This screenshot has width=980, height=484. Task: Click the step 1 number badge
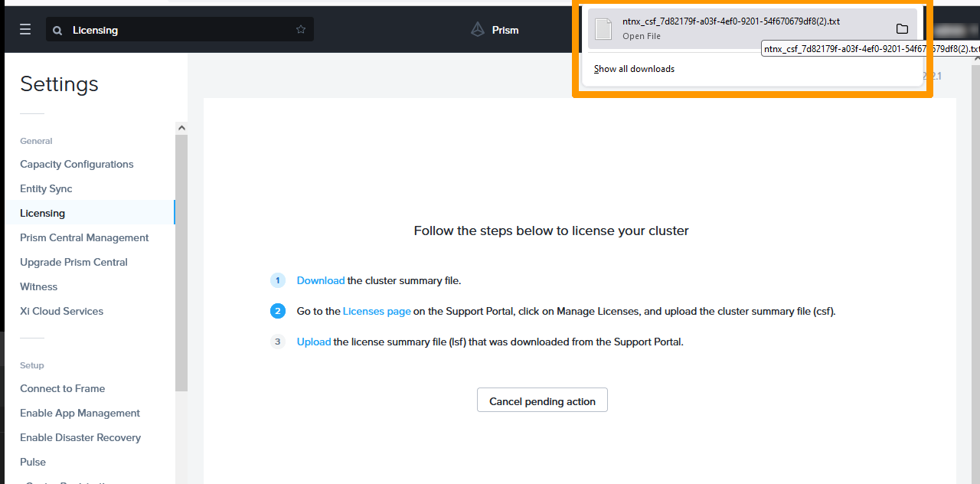point(278,280)
